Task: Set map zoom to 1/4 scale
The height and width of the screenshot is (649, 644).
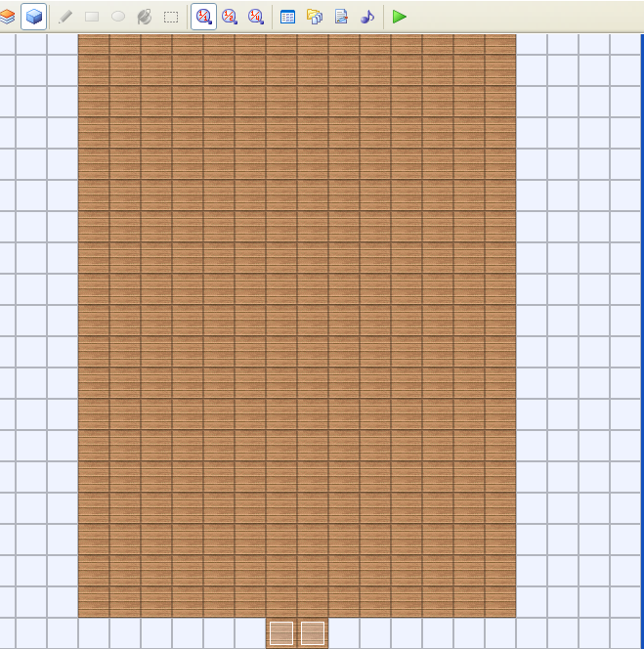Action: point(256,17)
